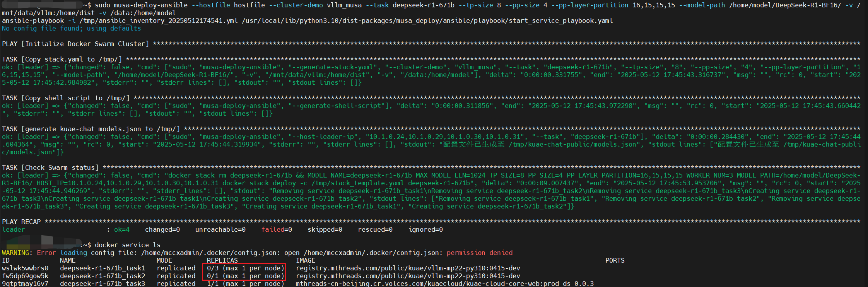The height and width of the screenshot is (287, 868).
Task: Click the "TASK [Copy stack.yaml to /tmp/]" heading
Action: coord(62,59)
